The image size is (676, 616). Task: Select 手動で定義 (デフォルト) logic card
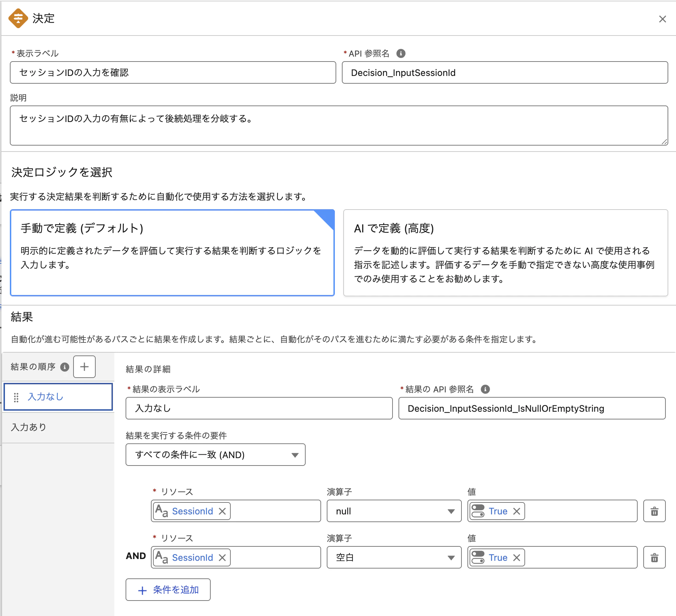(172, 253)
